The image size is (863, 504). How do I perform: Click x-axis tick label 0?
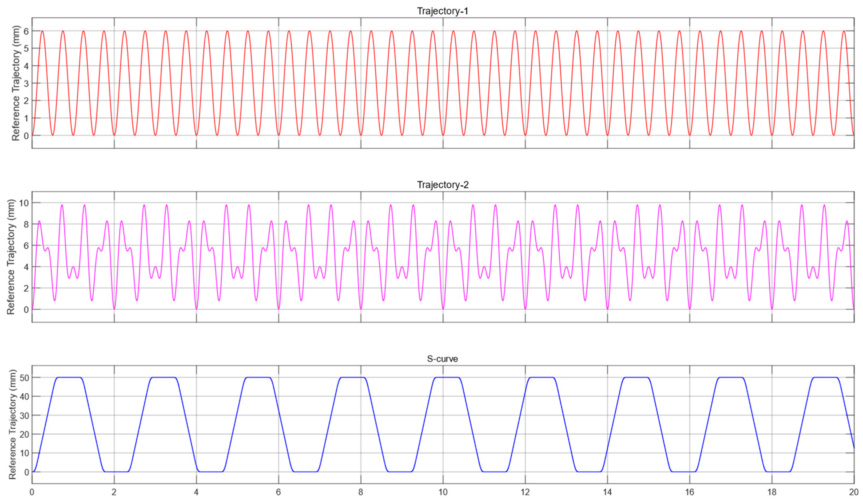(32, 492)
